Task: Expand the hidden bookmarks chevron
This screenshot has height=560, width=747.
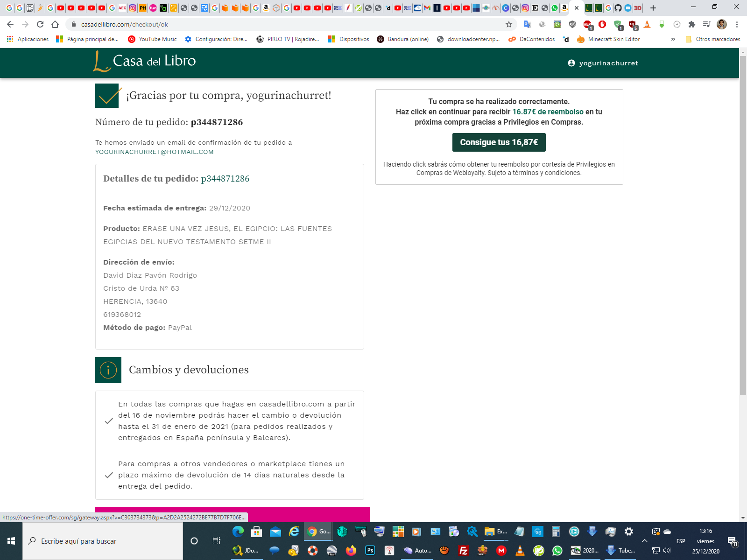Action: [x=673, y=39]
